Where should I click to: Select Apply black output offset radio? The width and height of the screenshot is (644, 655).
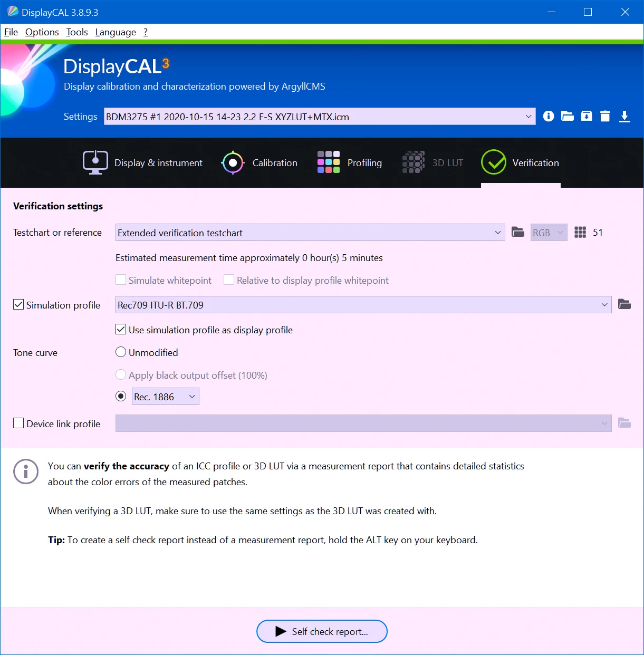pyautogui.click(x=121, y=375)
